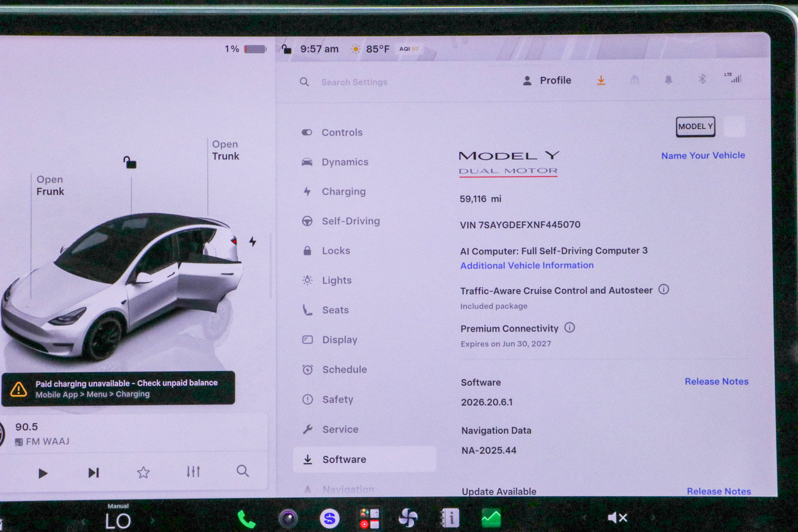Open the Seats settings menu
Image resolution: width=798 pixels, height=532 pixels.
coord(326,310)
